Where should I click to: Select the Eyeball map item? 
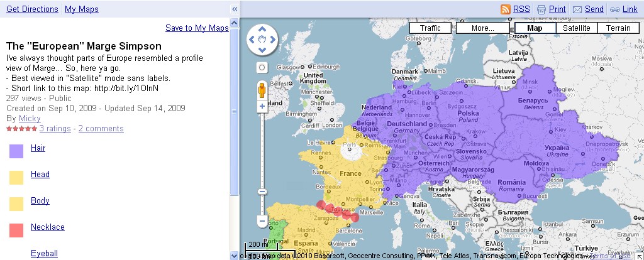click(45, 253)
